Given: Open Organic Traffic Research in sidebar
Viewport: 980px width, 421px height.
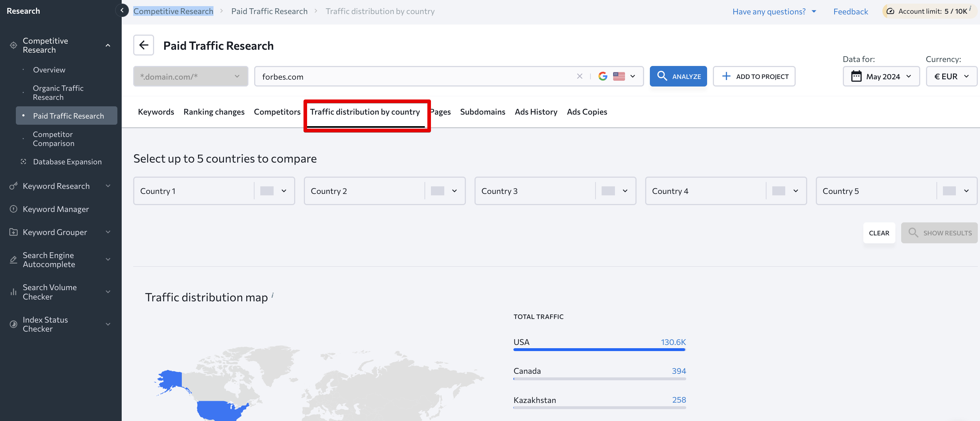Looking at the screenshot, I should click(58, 93).
